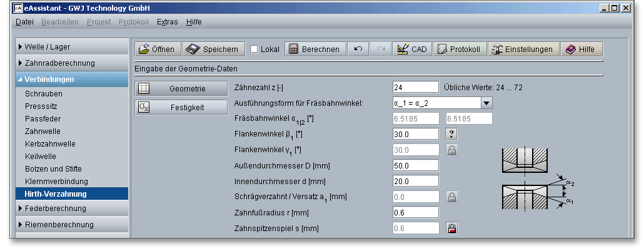Open the Projekt menu

(x=99, y=22)
